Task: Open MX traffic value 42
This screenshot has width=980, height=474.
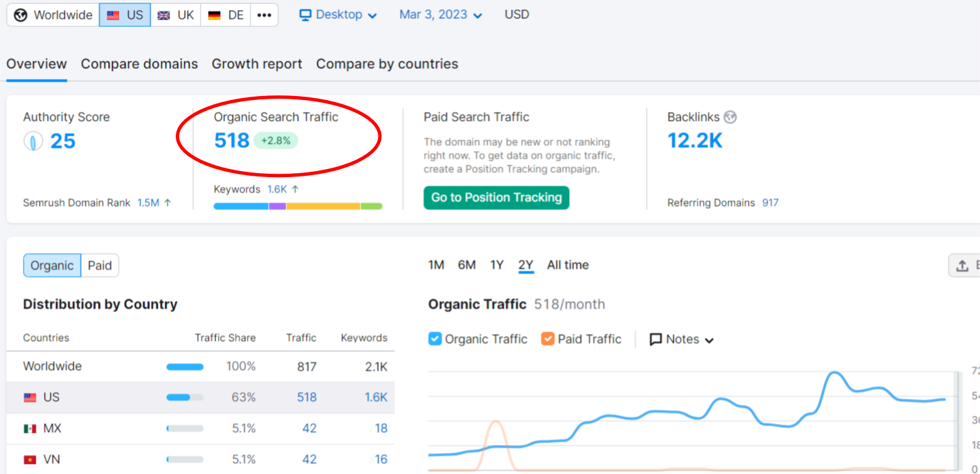Action: (x=310, y=429)
